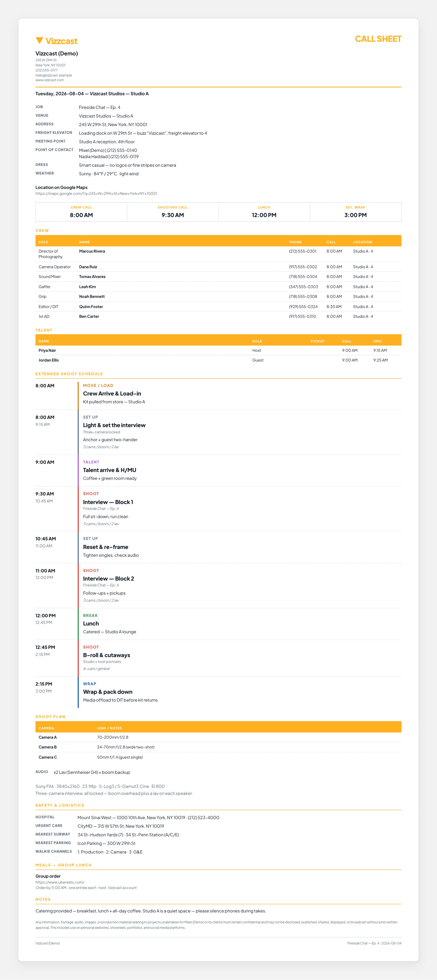Select the Est. Wrap 3:00 PM box
The width and height of the screenshot is (437, 980).
[356, 212]
